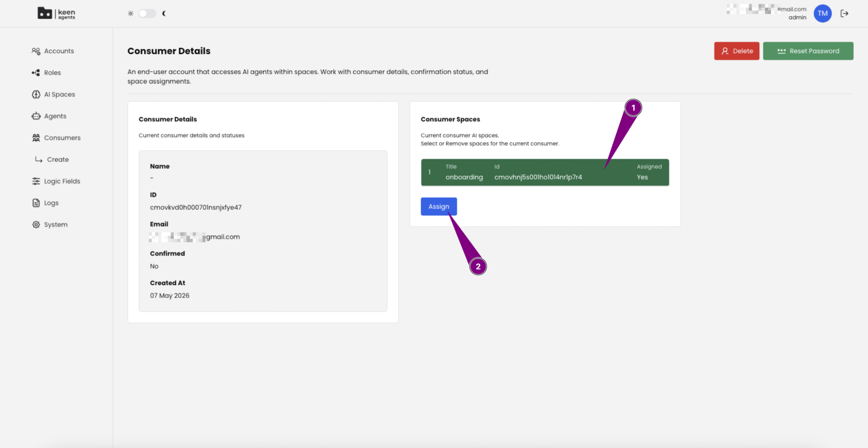Click the logout icon
The width and height of the screenshot is (868, 448).
click(844, 13)
